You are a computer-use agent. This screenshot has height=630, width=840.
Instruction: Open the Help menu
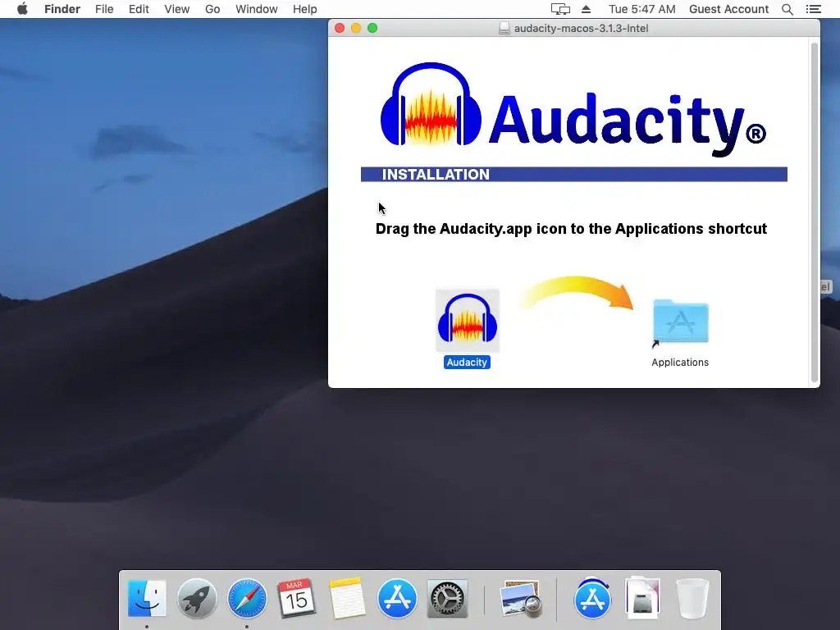click(x=305, y=9)
